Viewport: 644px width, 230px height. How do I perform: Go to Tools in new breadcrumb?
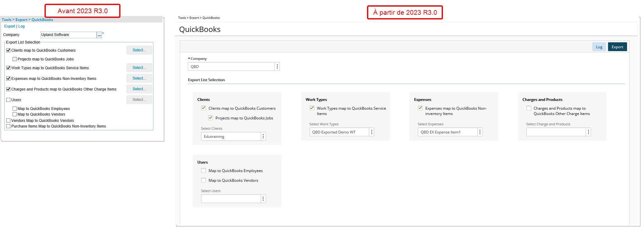pos(182,18)
